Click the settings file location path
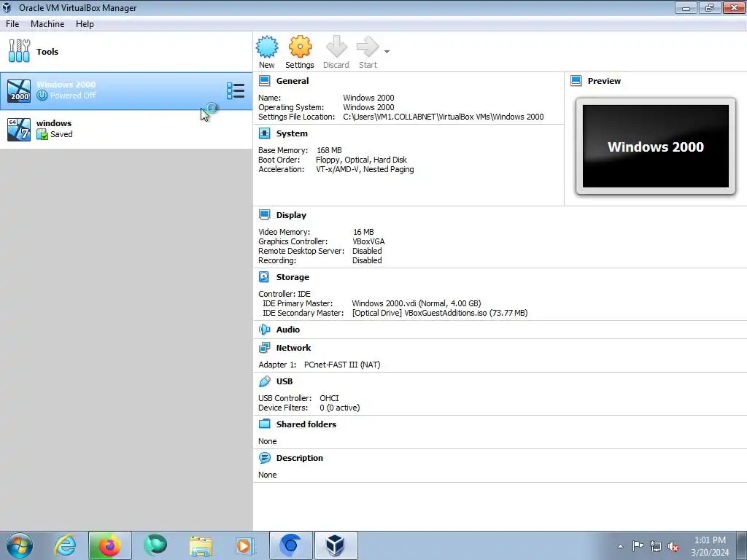This screenshot has width=747, height=560. 443,117
